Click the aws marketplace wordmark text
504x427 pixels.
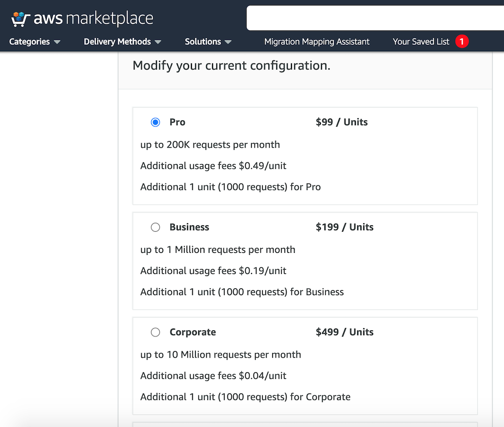[94, 19]
